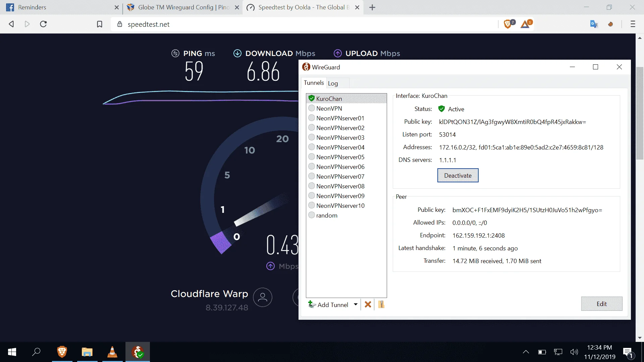
Task: Close the Speedtest by Ookla tab
Action: [357, 7]
